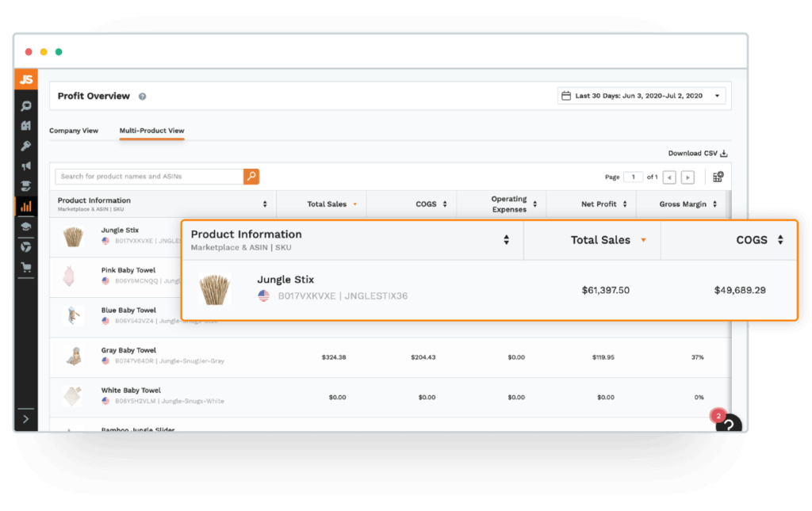Go to previous page arrow
The height and width of the screenshot is (511, 812).
tap(669, 177)
